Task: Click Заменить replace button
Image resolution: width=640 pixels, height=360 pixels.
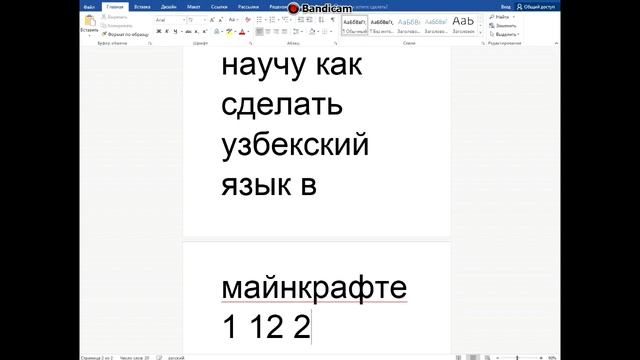Action: tap(503, 26)
